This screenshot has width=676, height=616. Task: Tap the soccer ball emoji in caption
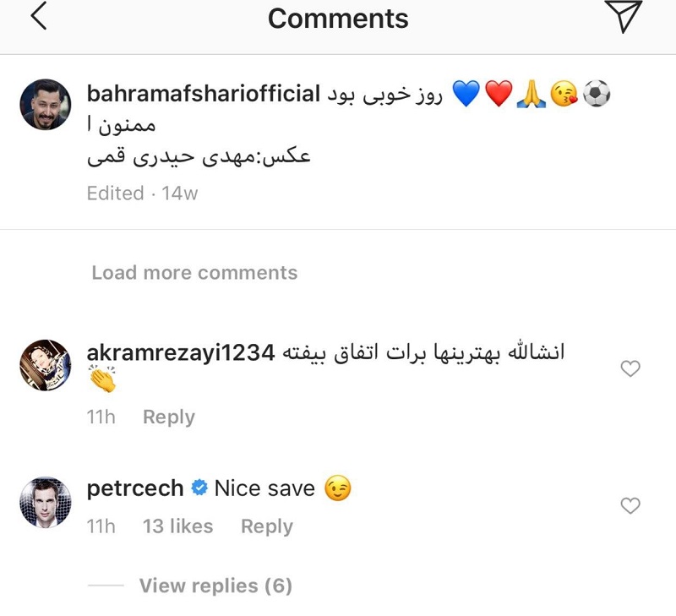click(597, 95)
